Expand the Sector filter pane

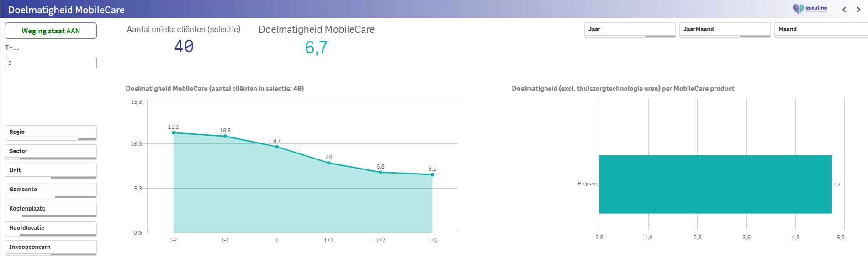pos(51,151)
